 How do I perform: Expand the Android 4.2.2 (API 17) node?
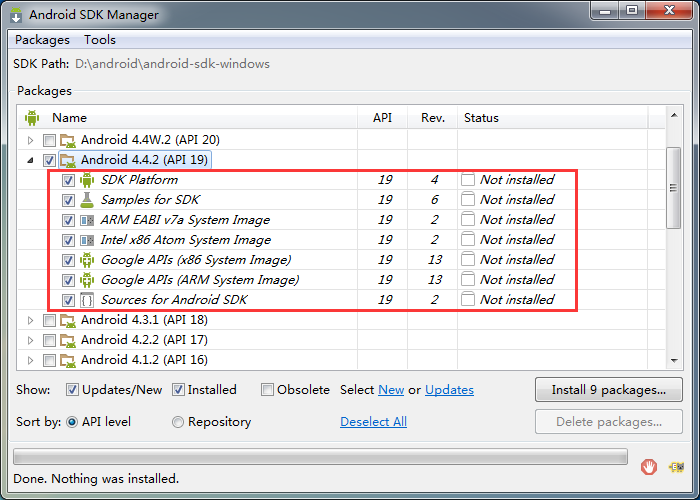(30, 340)
